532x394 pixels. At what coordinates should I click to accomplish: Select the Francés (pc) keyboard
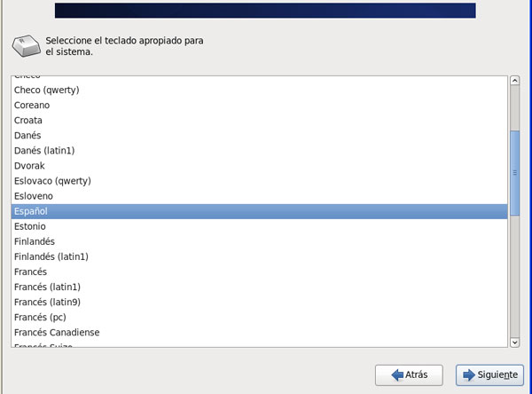click(41, 317)
